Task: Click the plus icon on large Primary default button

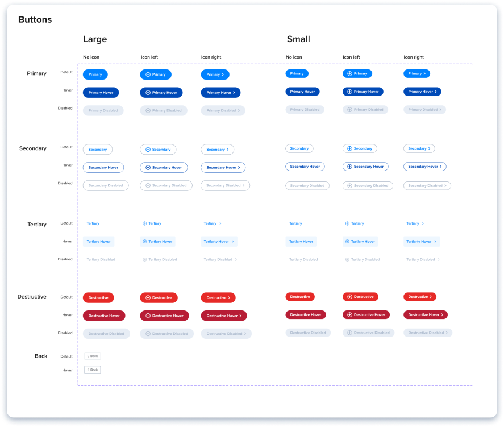Action: click(148, 74)
